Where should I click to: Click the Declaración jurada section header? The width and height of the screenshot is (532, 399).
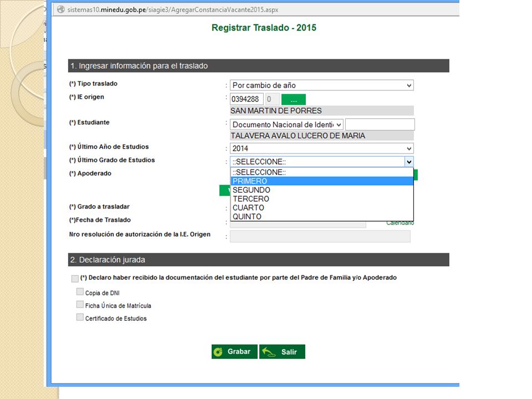coord(259,260)
